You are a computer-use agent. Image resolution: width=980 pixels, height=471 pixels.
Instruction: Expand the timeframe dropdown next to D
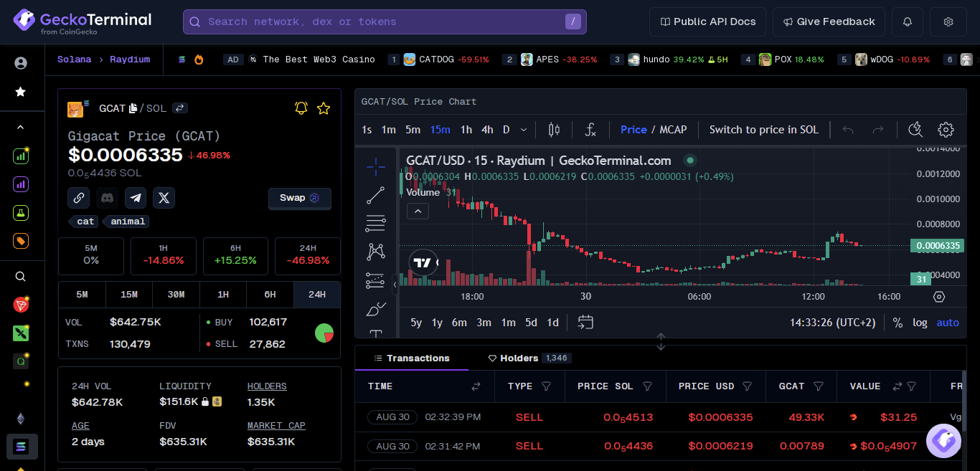524,130
